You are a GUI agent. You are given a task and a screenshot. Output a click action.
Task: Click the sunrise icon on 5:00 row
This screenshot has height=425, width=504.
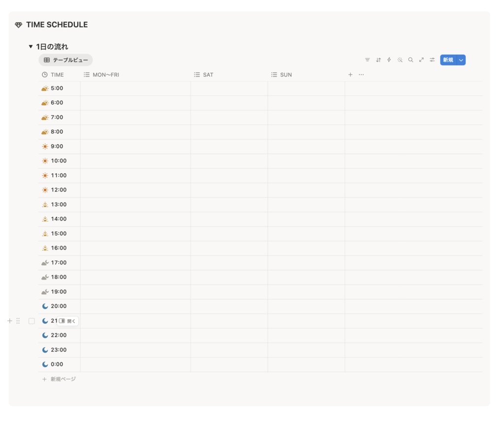(x=45, y=88)
